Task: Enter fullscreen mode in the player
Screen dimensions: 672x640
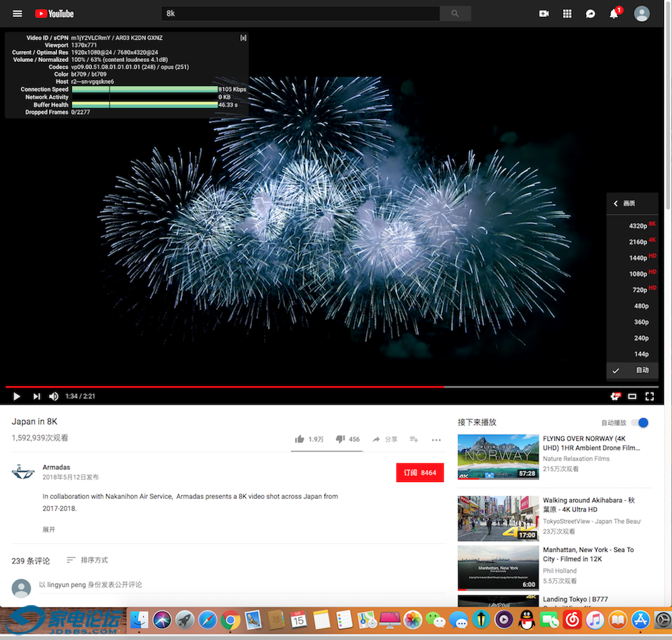Action: click(x=650, y=397)
